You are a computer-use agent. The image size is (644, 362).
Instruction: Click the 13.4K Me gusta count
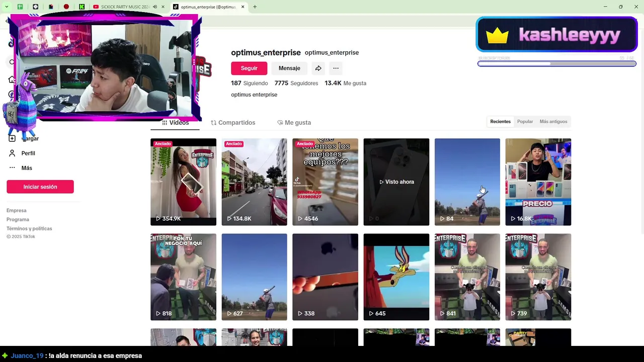345,83
